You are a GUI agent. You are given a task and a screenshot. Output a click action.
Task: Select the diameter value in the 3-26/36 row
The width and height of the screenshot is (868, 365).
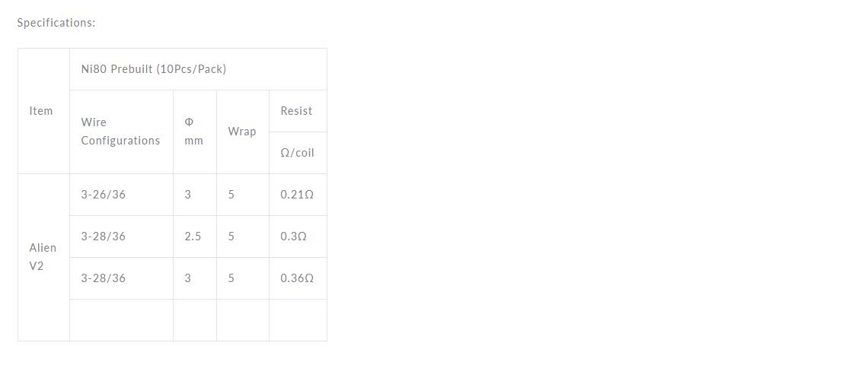(188, 195)
